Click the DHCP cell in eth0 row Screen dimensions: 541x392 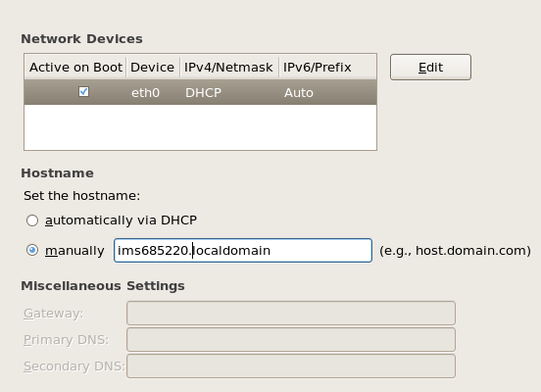tap(203, 93)
